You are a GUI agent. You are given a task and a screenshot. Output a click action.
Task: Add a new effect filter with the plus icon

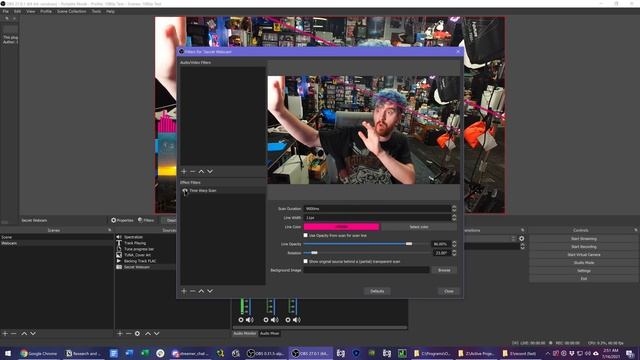pos(184,291)
